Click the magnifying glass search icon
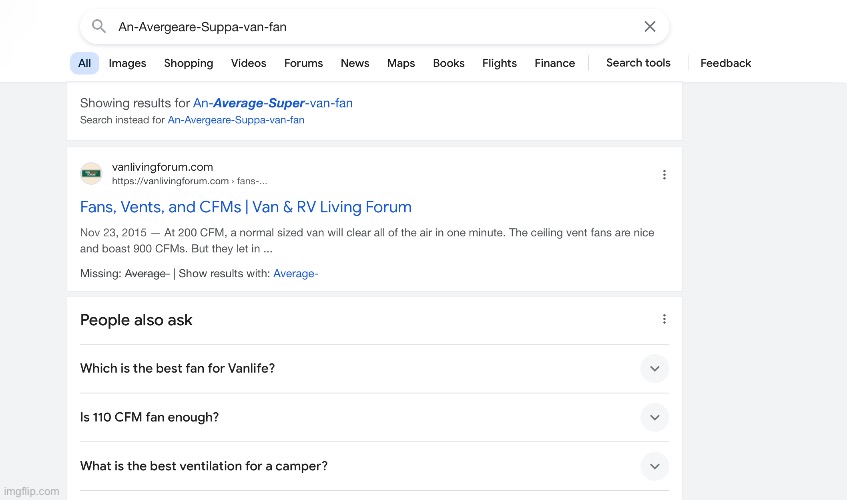 tap(98, 26)
